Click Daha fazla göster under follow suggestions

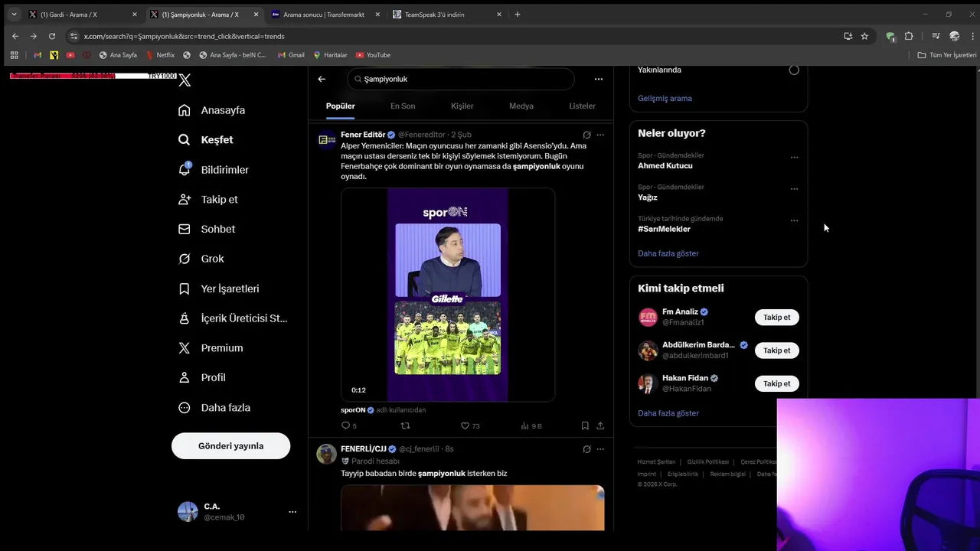(668, 413)
